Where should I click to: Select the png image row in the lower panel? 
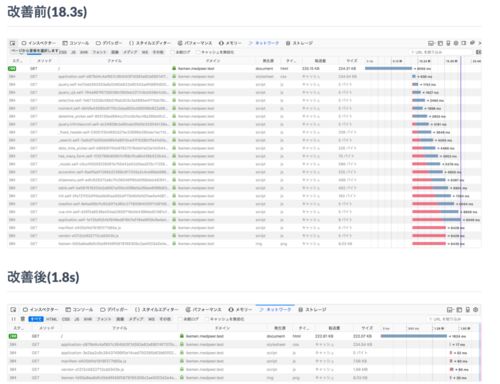point(244,378)
